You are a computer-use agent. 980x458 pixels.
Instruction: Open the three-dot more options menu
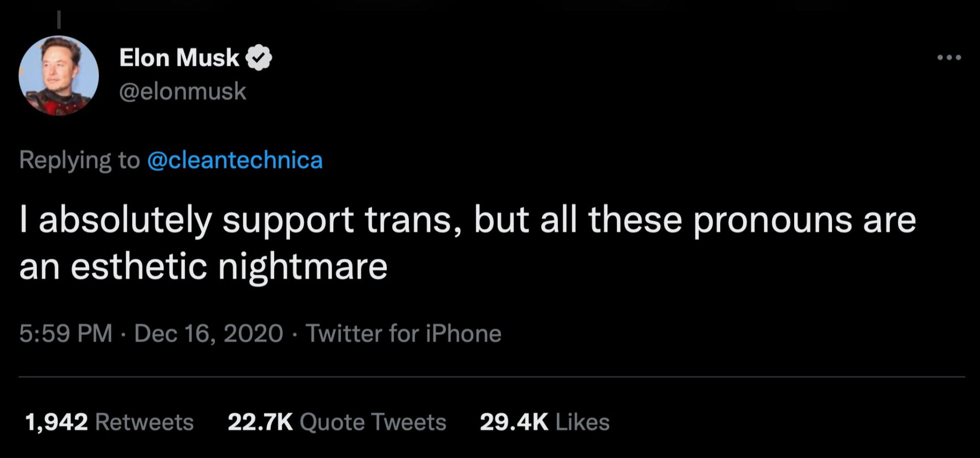point(949,58)
